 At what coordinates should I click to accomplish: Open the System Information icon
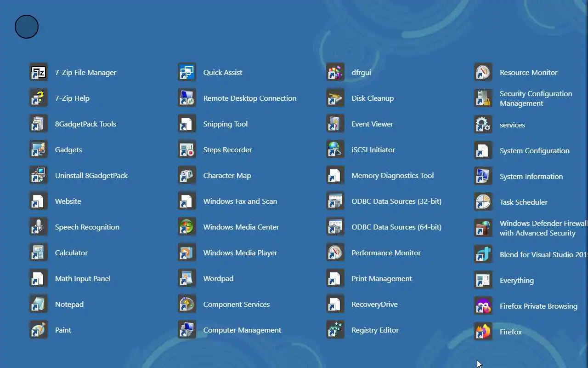pos(483,176)
